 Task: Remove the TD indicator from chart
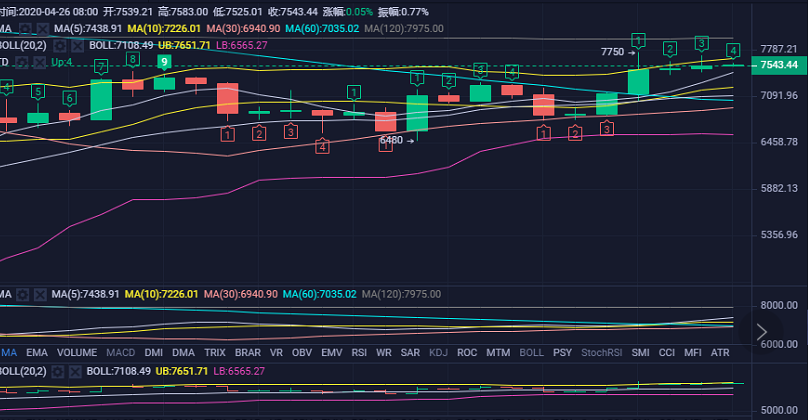pos(39,62)
